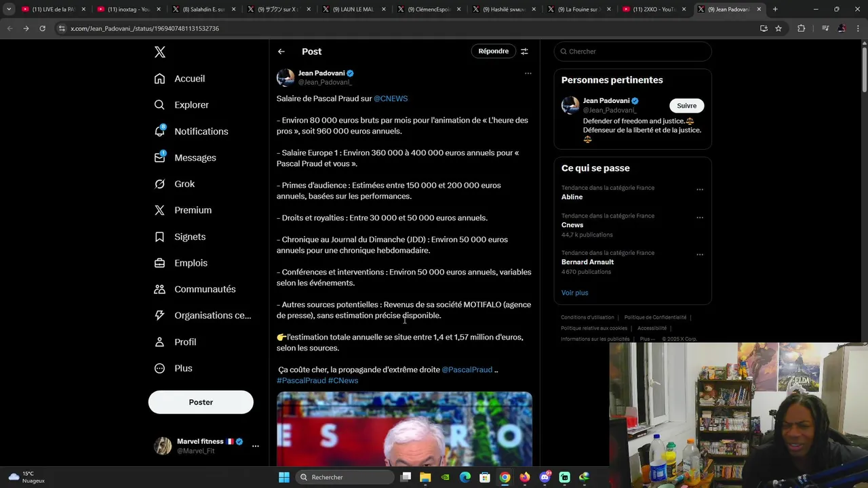
Task: Click Voir plus under trends
Action: (x=574, y=293)
